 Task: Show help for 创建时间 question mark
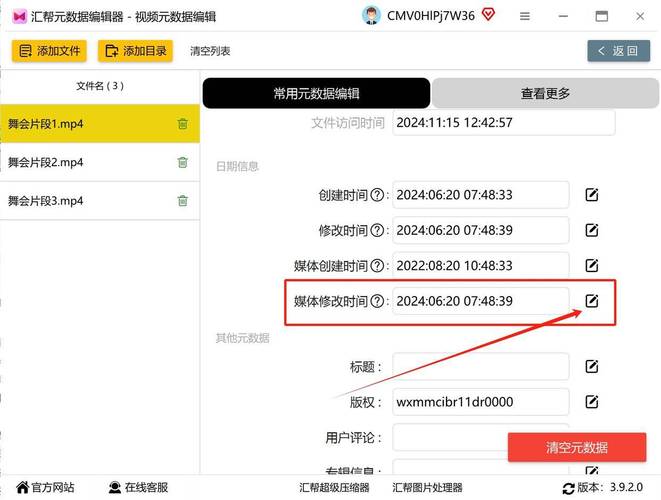(377, 195)
